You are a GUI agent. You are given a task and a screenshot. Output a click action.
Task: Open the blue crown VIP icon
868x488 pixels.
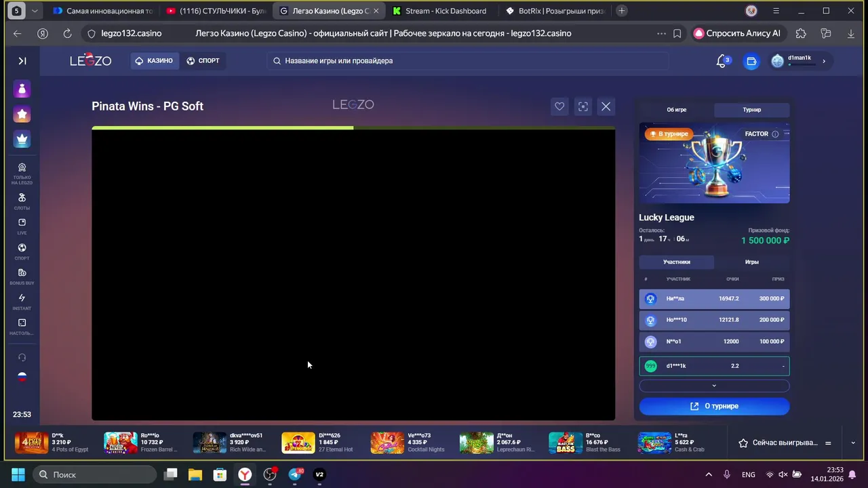tap(22, 139)
